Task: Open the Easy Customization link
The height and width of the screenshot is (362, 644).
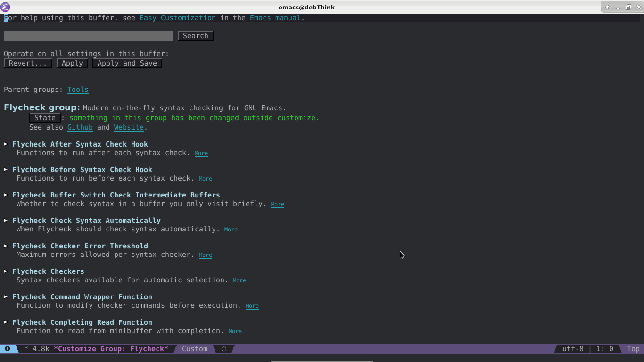Action: (177, 18)
